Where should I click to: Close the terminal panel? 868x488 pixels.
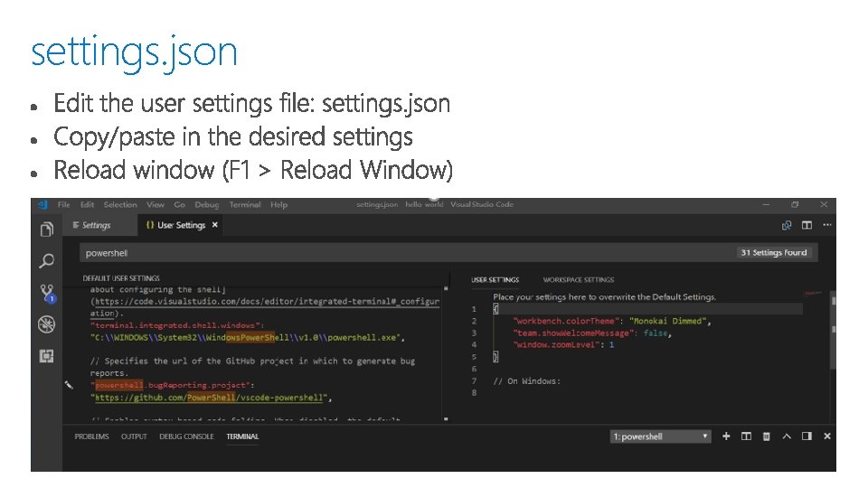coord(827,436)
